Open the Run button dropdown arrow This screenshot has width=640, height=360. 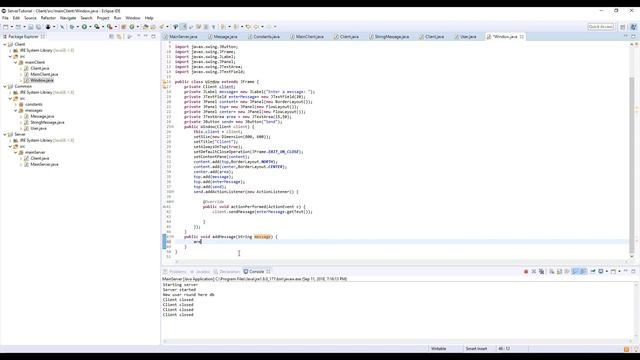90,27
